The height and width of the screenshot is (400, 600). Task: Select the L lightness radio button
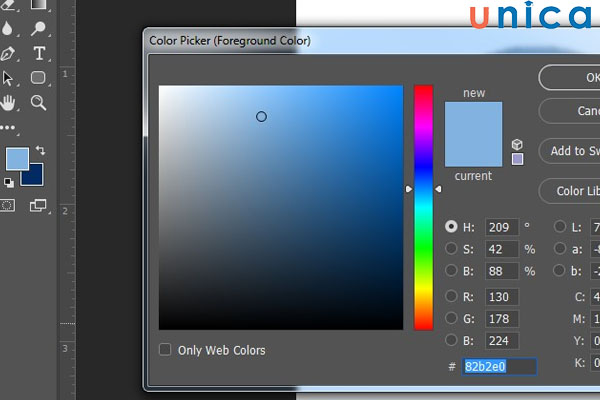pyautogui.click(x=559, y=226)
